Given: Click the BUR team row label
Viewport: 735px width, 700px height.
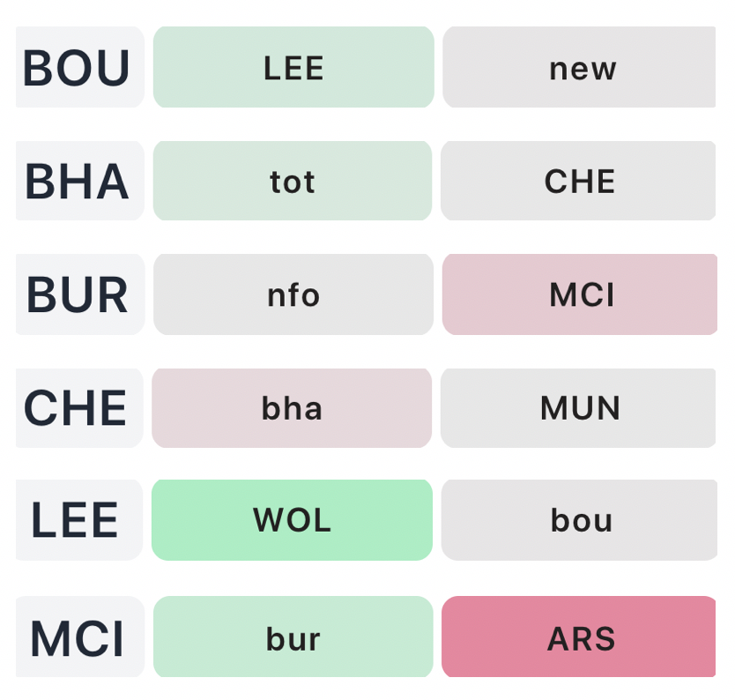Looking at the screenshot, I should pos(79,294).
